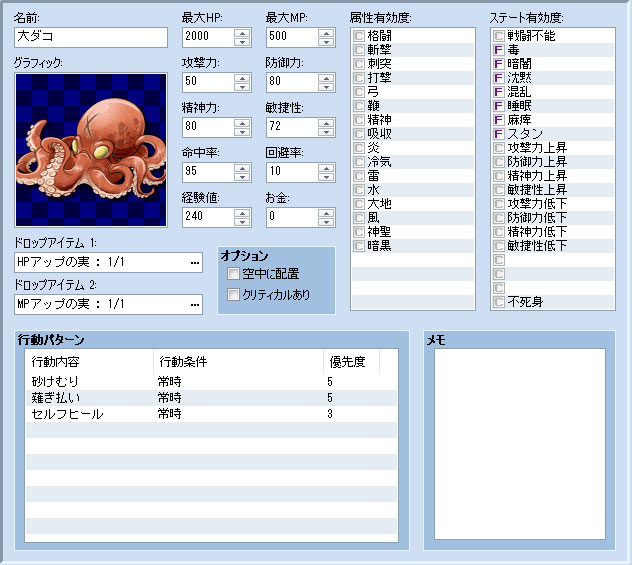Image resolution: width=632 pixels, height=565 pixels.
Task: Change the rank icon next to スタン
Action: coord(499,133)
